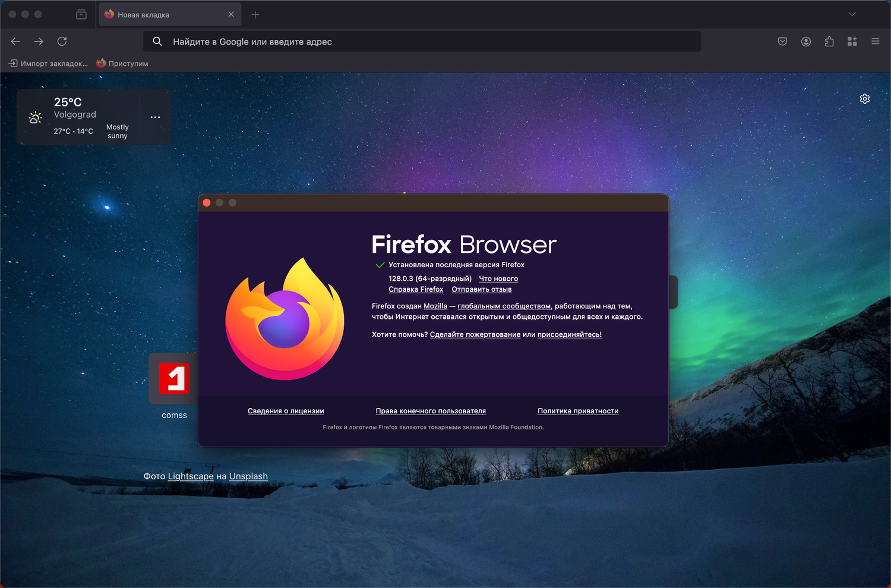Image resolution: width=891 pixels, height=588 pixels.
Task: Click the Volgograd weather condition icon
Action: point(36,117)
